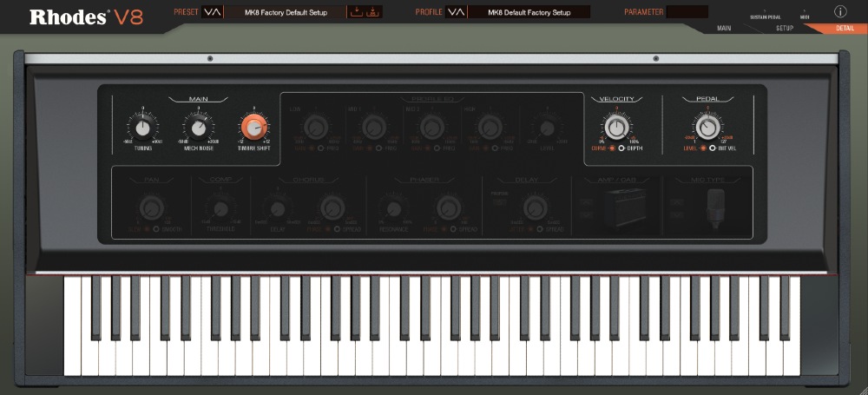Go to next preset with up arrow
Screen dimensions: 868x395
[216, 12]
